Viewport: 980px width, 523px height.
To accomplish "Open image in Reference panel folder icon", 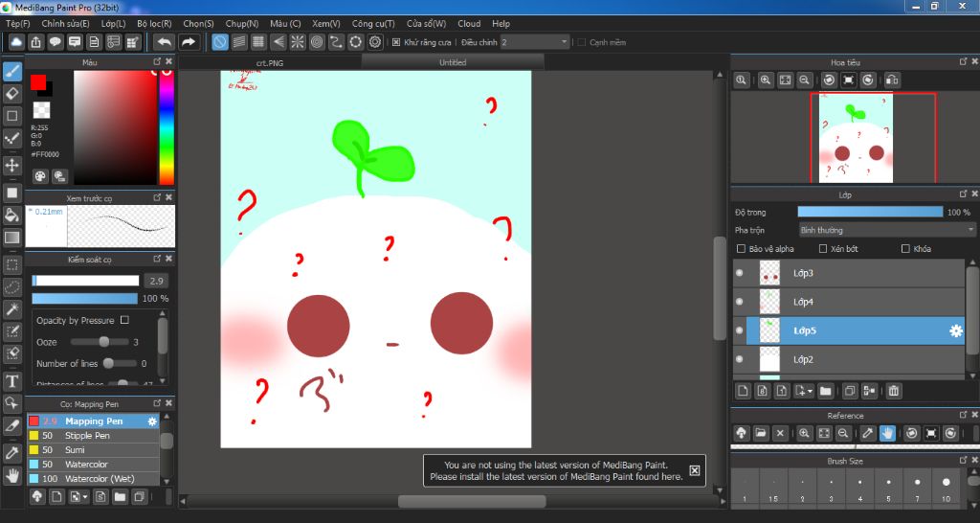I will click(x=761, y=433).
